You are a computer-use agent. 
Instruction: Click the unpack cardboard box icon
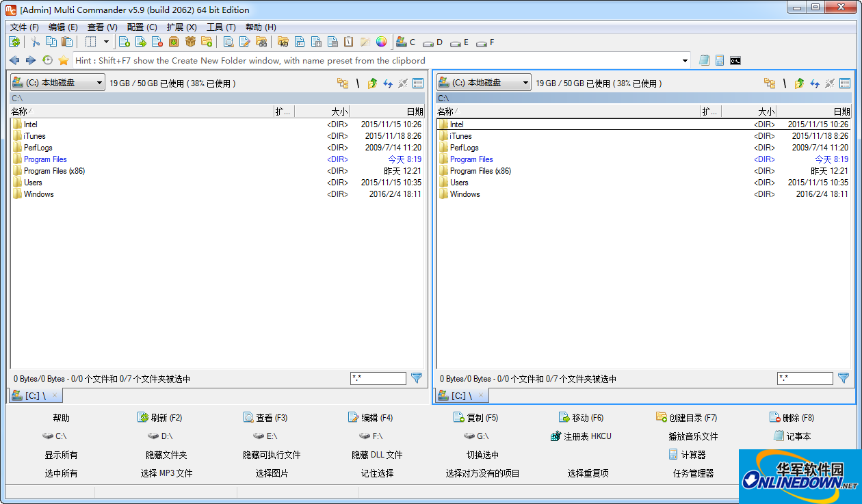pos(190,42)
